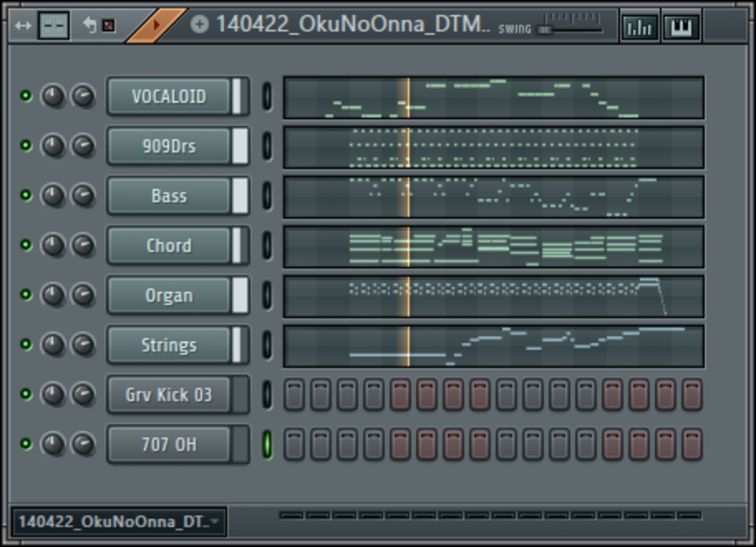Image resolution: width=756 pixels, height=547 pixels.
Task: Open the 909Drs channel button
Action: click(x=169, y=146)
